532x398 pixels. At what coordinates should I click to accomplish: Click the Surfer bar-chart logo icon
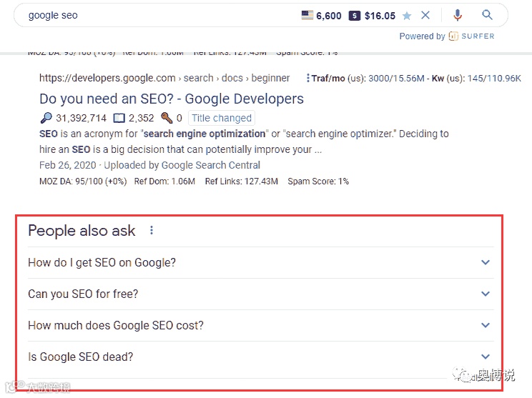click(x=453, y=36)
